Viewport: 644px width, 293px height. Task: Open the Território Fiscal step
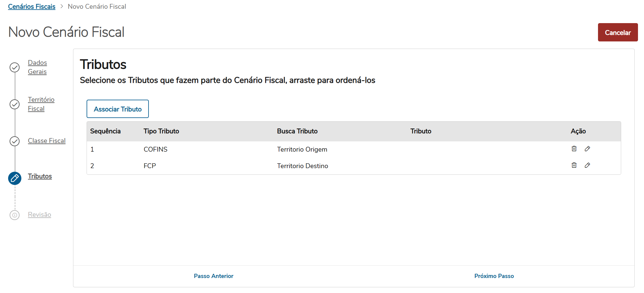41,104
